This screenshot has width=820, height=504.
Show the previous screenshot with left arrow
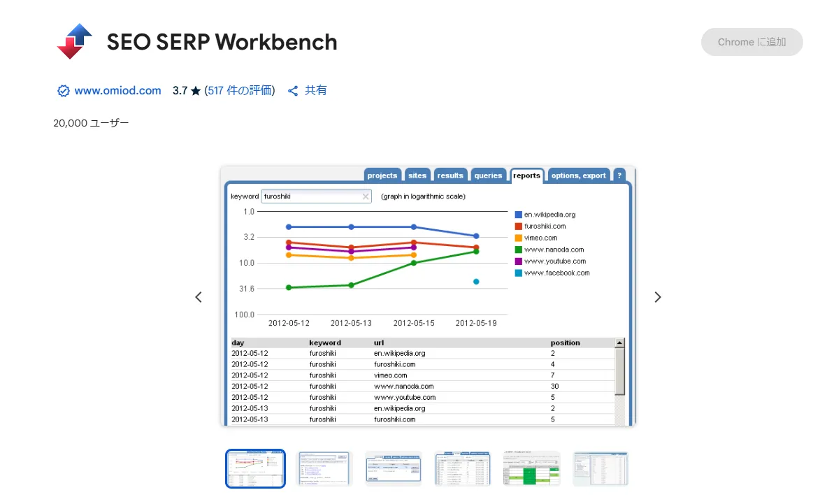199,297
